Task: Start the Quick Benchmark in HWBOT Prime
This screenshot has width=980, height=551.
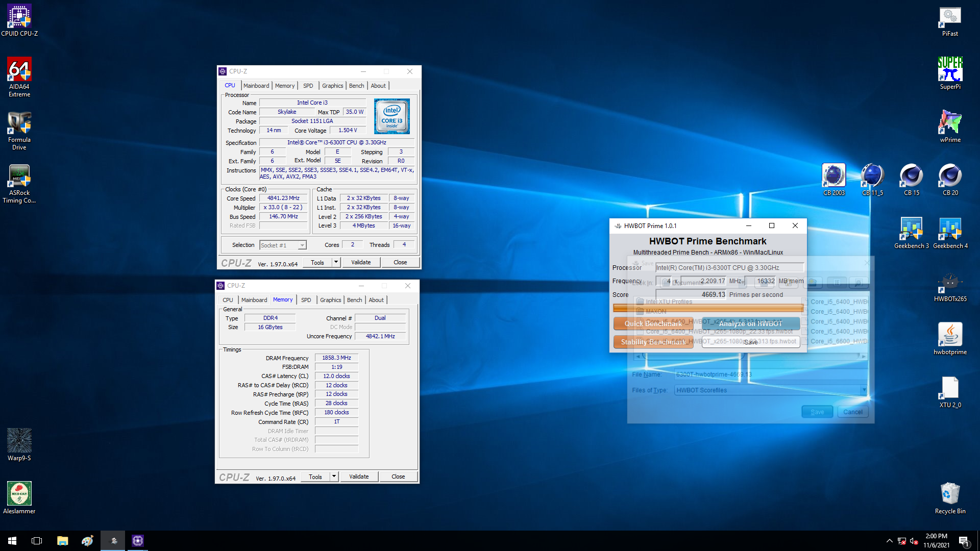Action: coord(653,323)
